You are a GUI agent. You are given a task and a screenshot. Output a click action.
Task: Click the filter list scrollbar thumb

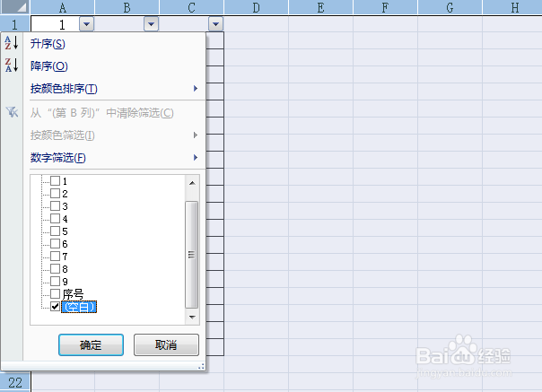191,255
